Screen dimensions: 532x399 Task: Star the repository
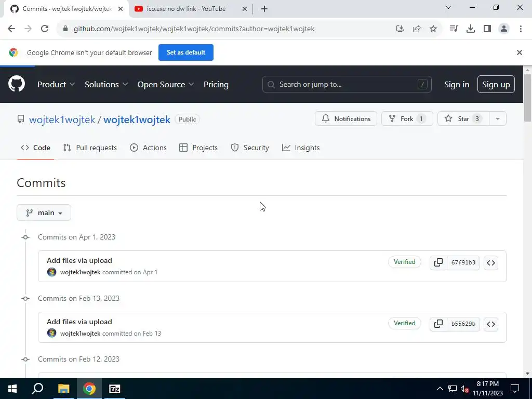point(463,119)
